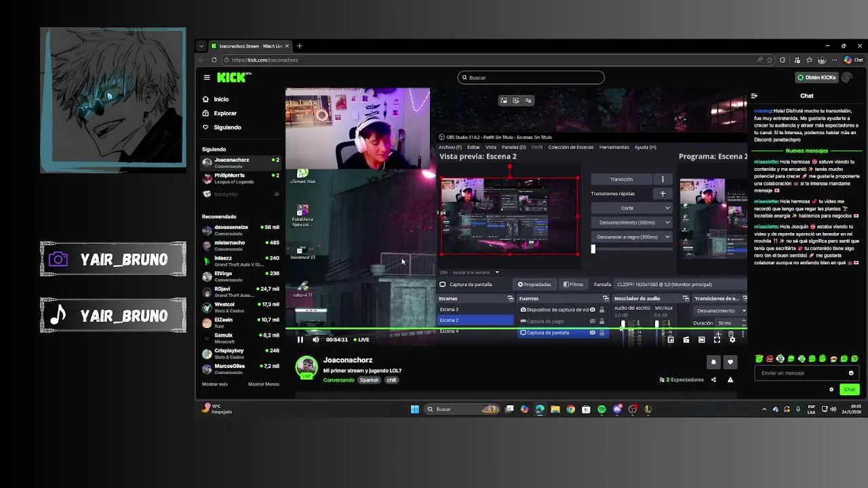Pause the live stream player
The height and width of the screenshot is (488, 868).
[x=300, y=340]
